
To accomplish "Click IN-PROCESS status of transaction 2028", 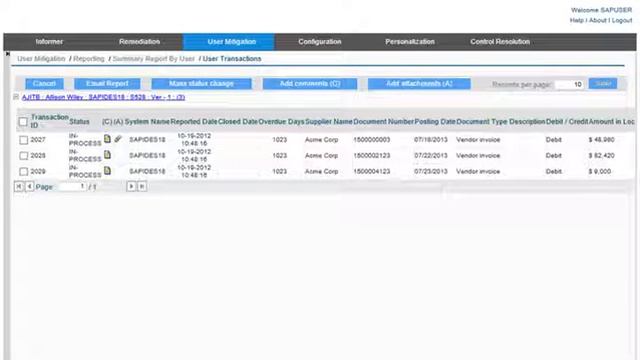I will tap(85, 155).
